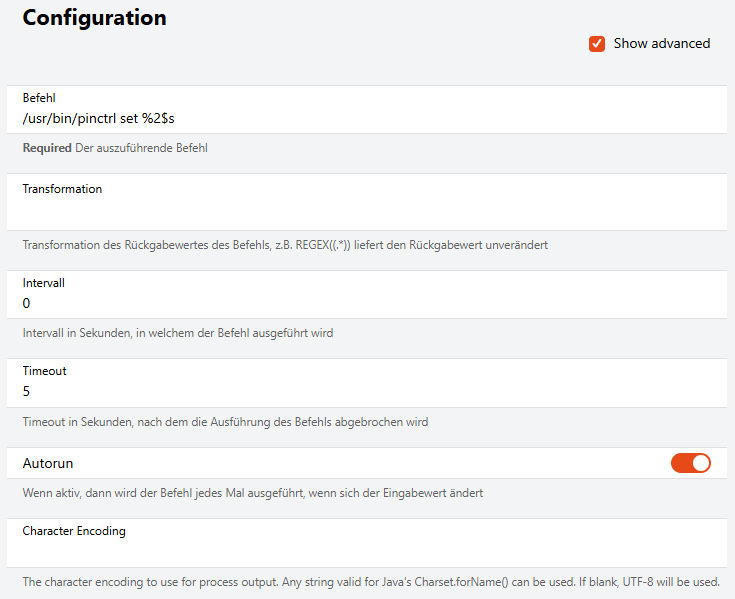Image resolution: width=735 pixels, height=599 pixels.
Task: Click the Show advanced label text
Action: pyautogui.click(x=661, y=44)
